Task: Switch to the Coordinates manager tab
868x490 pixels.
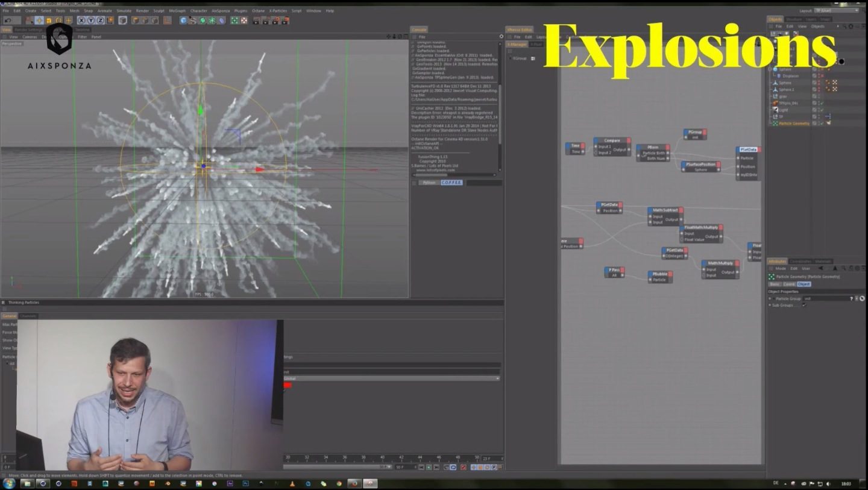Action: click(800, 262)
